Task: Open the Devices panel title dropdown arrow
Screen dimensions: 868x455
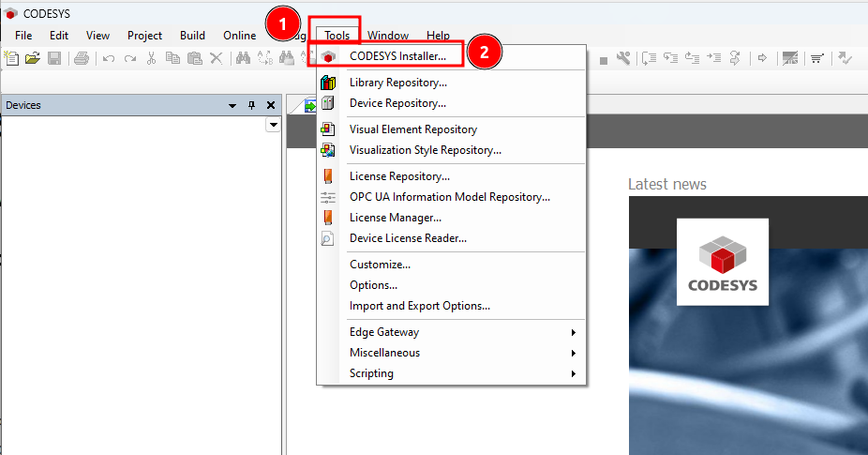Action: tap(232, 105)
